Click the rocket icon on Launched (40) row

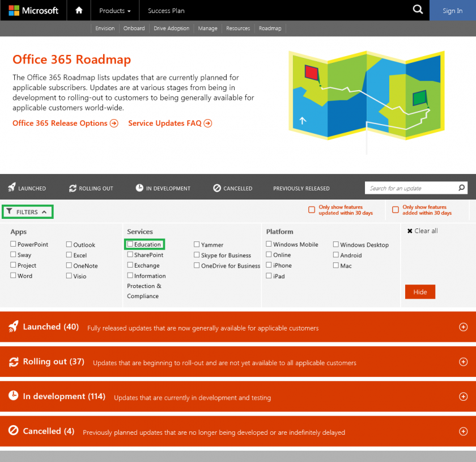tap(13, 327)
